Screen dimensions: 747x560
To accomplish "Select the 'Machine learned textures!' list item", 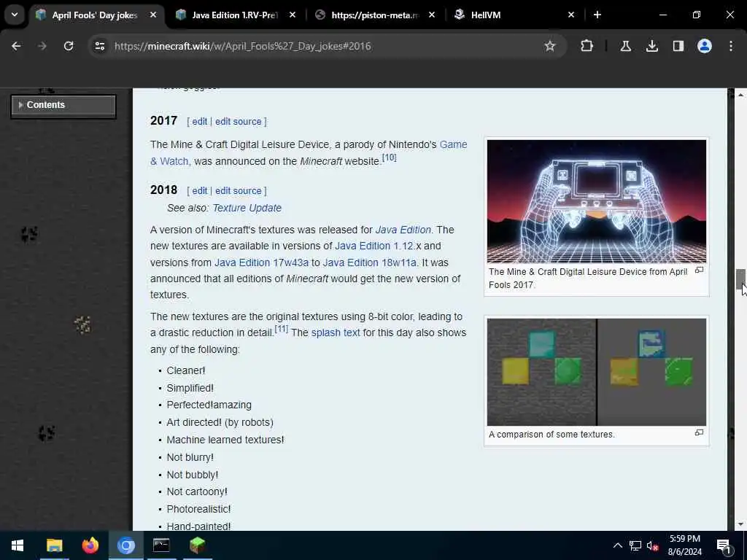I will [225, 440].
